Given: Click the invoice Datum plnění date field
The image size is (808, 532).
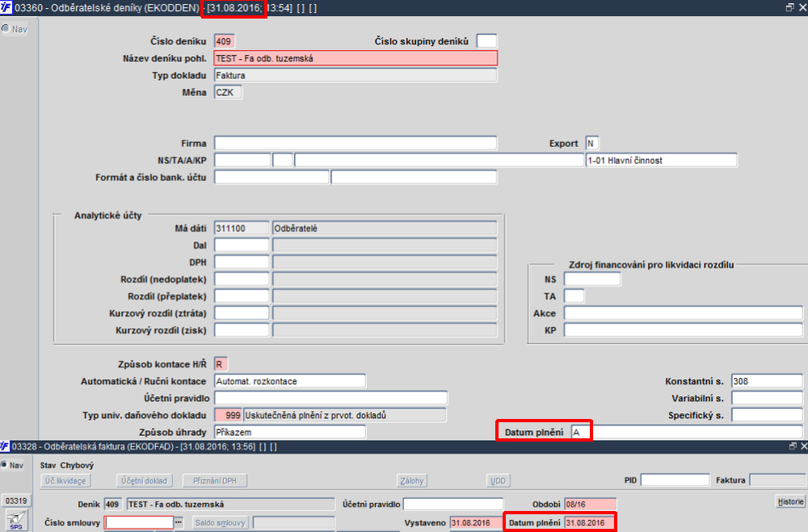Looking at the screenshot, I should [x=590, y=523].
